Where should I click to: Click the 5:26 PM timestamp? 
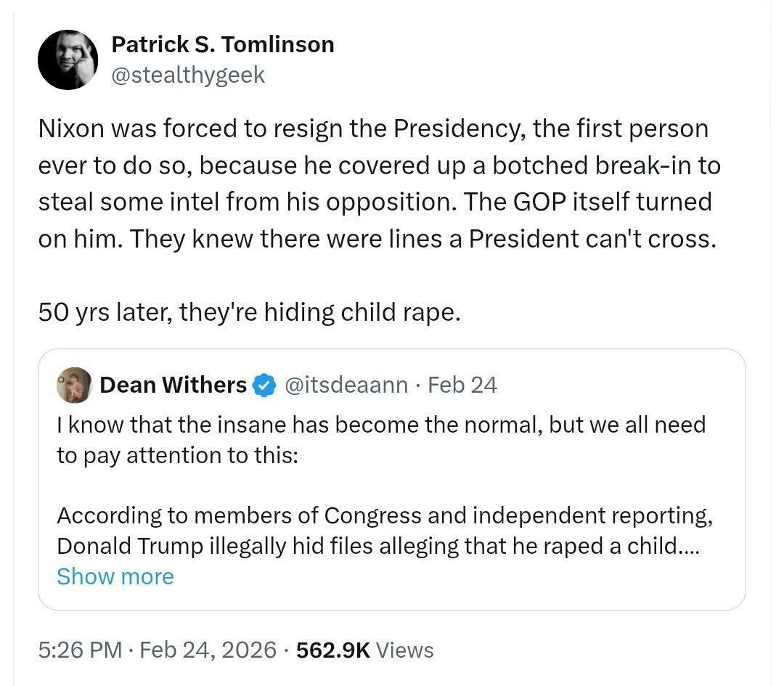pyautogui.click(x=80, y=650)
